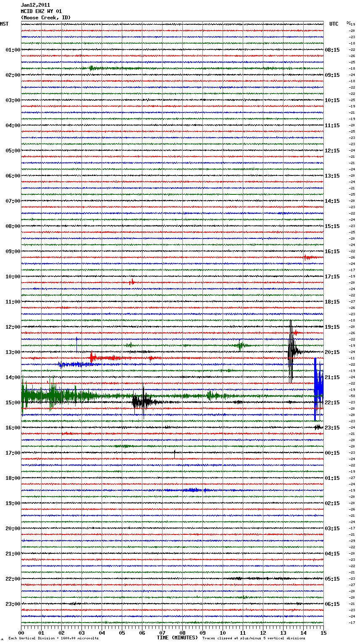Select the MST row label "12:00"
This screenshot has width=357, height=644.
(13, 327)
